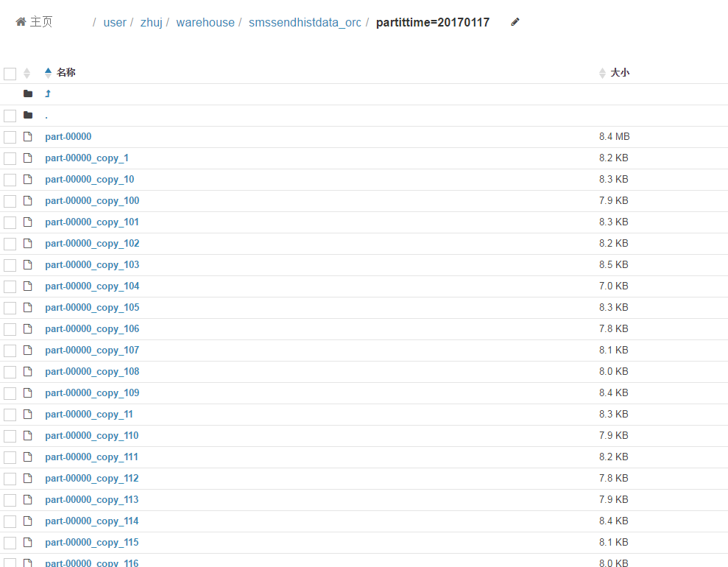Select checkbox for part-00000
The height and width of the screenshot is (567, 728).
[x=10, y=137]
